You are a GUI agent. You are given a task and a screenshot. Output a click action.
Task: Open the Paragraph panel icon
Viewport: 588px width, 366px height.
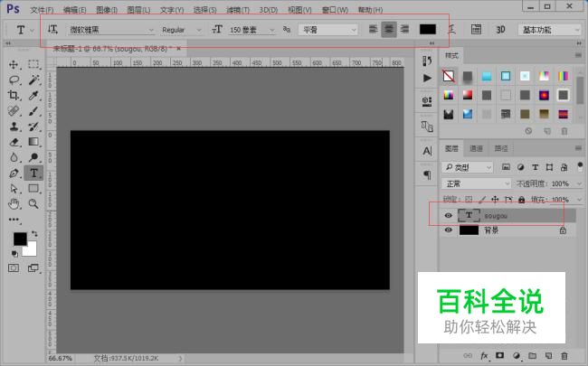pos(427,174)
